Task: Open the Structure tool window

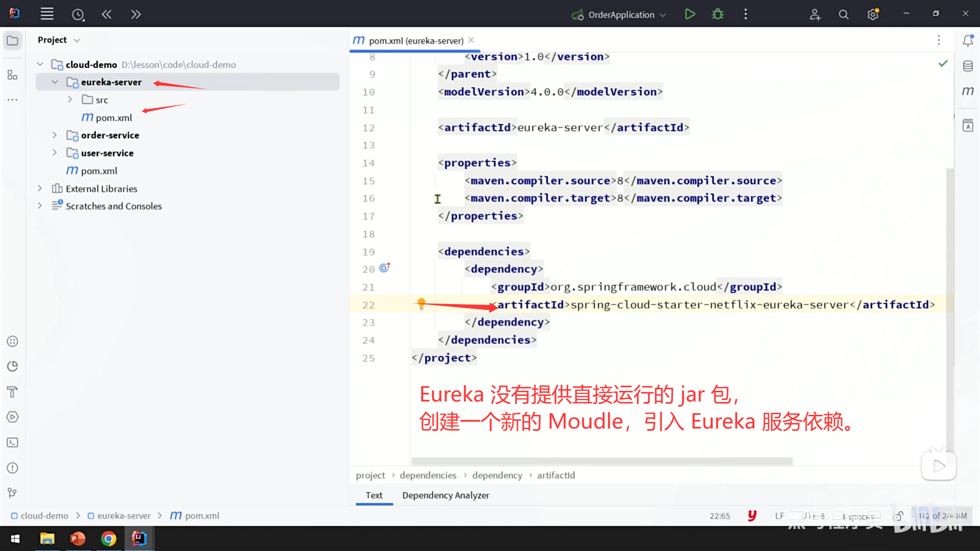Action: tap(12, 76)
